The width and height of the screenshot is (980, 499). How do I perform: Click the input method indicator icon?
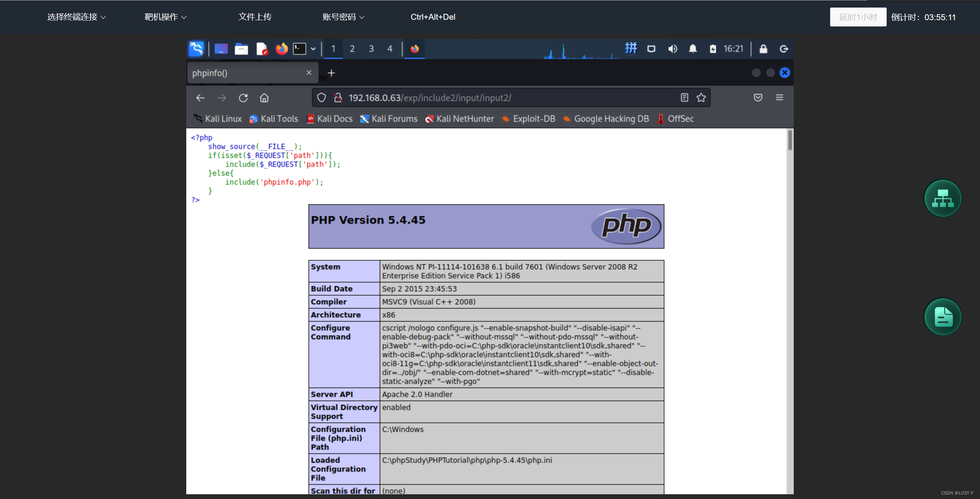coord(631,49)
